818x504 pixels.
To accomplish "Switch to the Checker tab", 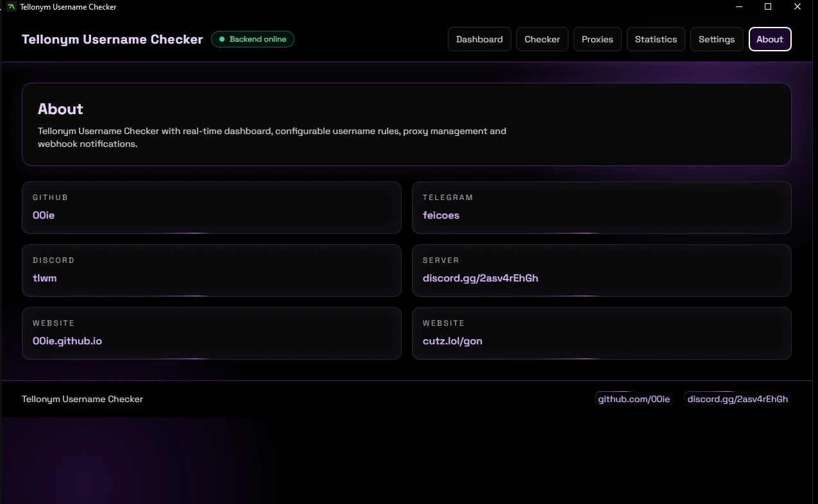I will coord(542,39).
